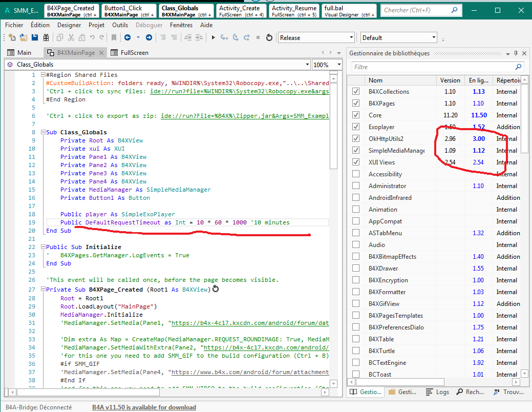Screen dimensions: 532x412
Task: Pin the Gestionnaire de bibliothèques panel
Action: click(x=516, y=53)
